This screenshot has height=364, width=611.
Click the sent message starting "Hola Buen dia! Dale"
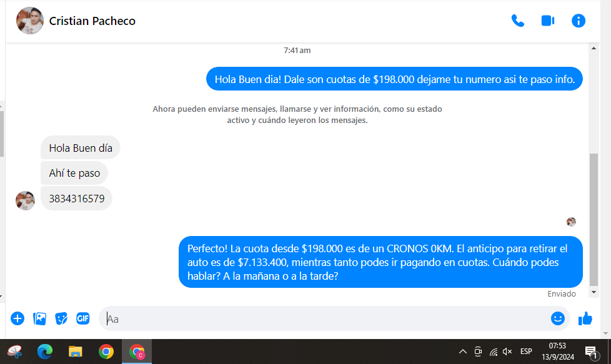(394, 79)
